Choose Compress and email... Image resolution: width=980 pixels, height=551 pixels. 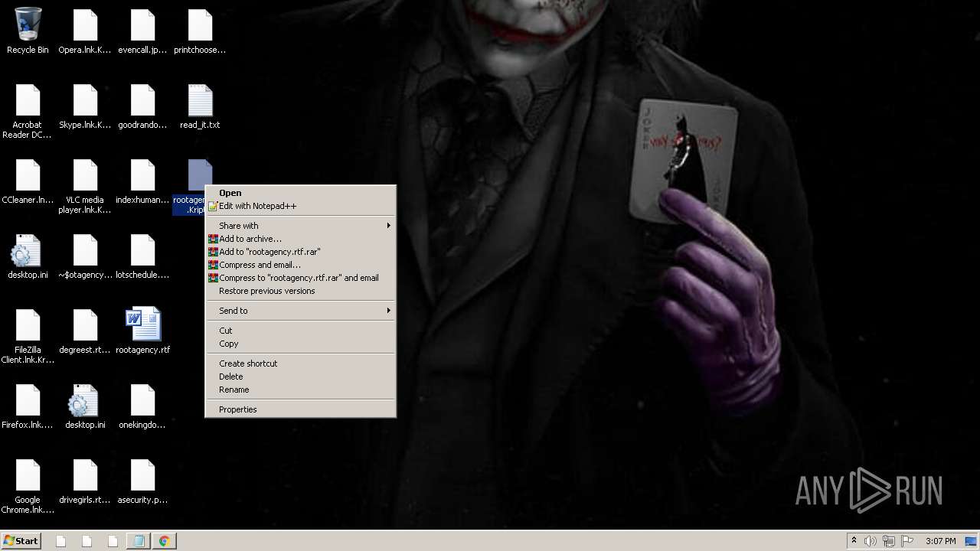[300, 265]
